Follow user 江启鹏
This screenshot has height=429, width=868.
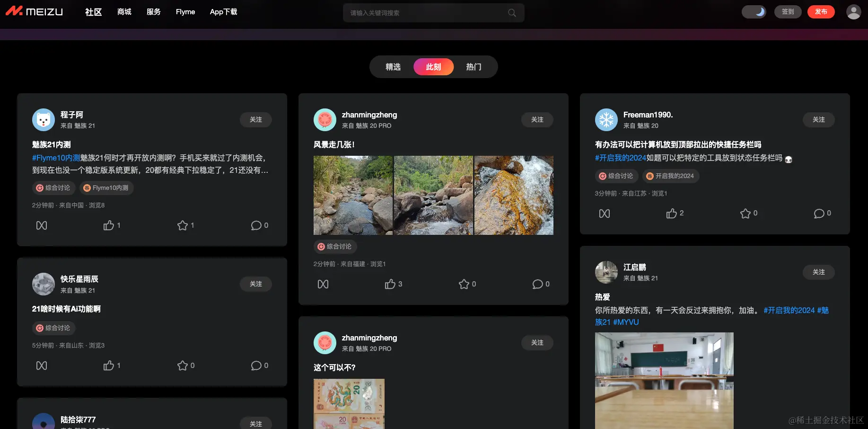(819, 272)
